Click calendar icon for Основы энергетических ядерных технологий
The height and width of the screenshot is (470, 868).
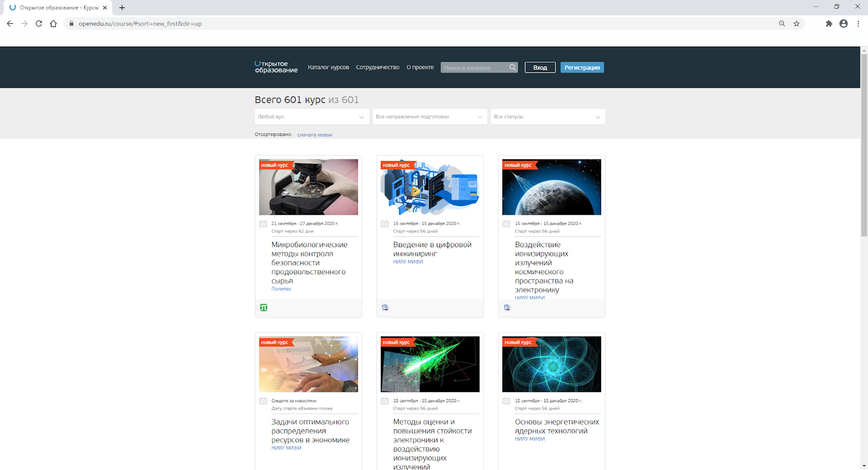click(506, 401)
